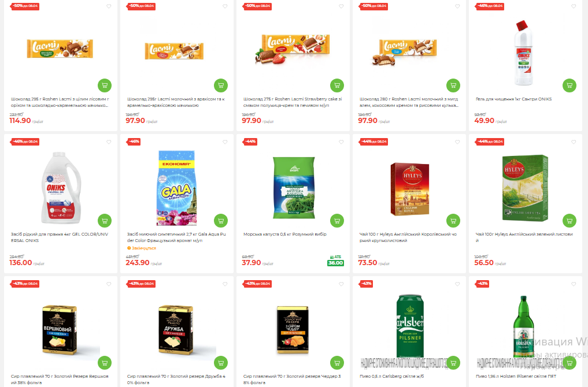The height and width of the screenshot is (387, 588).
Task: Favorite the ONIKS gel color laundry liquid
Action: [109, 142]
